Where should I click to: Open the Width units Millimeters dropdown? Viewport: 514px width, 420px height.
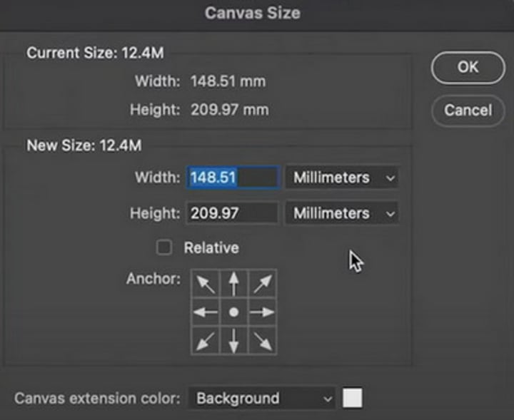pyautogui.click(x=341, y=178)
